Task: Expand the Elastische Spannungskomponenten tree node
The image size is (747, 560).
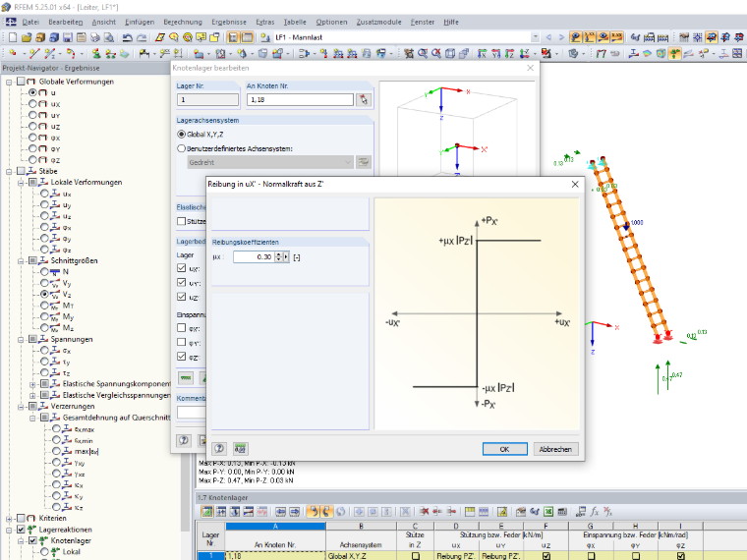Action: 32,384
